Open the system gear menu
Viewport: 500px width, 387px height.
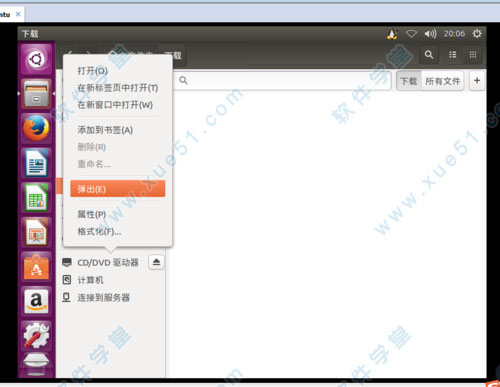point(477,33)
